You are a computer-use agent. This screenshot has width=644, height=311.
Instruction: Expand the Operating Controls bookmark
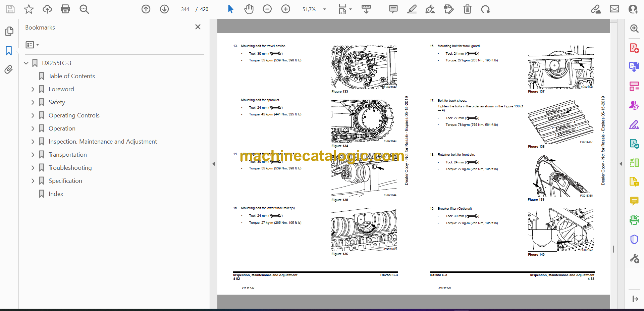pos(33,115)
